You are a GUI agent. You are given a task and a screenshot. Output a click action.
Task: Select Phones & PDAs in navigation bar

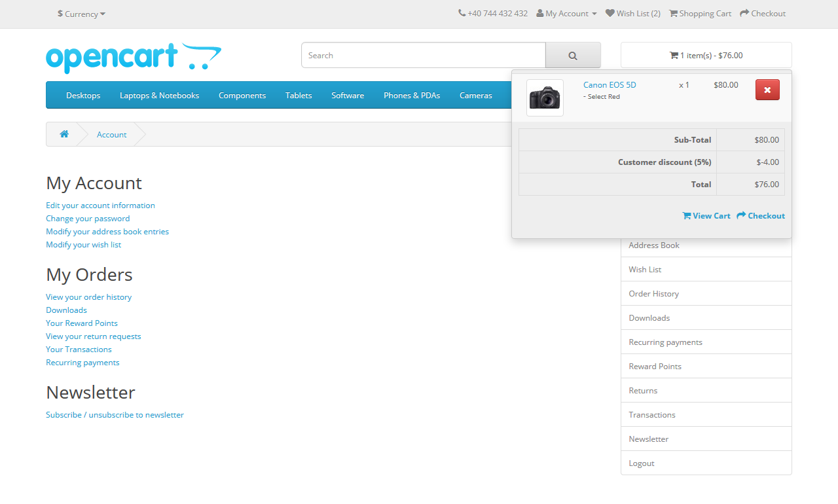[x=412, y=96]
